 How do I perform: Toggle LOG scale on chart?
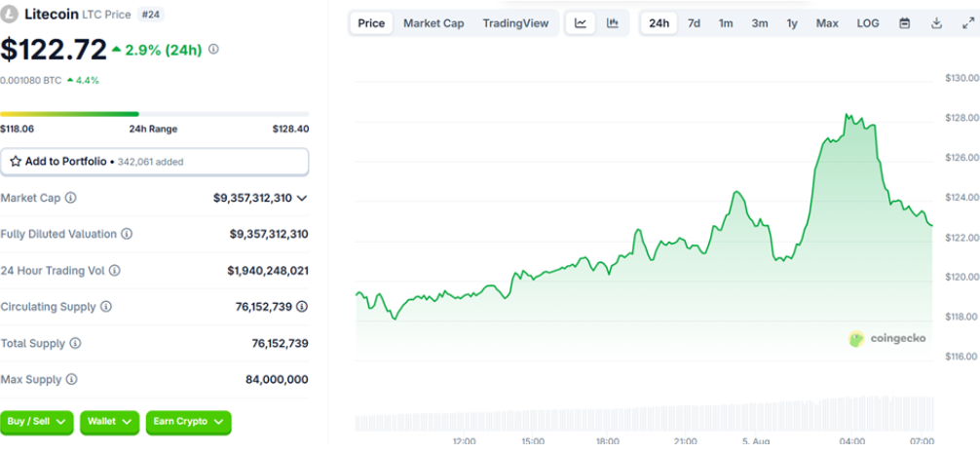point(868,23)
